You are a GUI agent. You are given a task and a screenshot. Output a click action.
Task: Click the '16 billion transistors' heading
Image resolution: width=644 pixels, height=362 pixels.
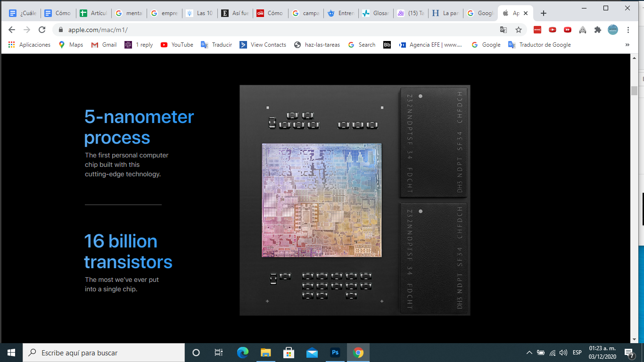pos(128,252)
